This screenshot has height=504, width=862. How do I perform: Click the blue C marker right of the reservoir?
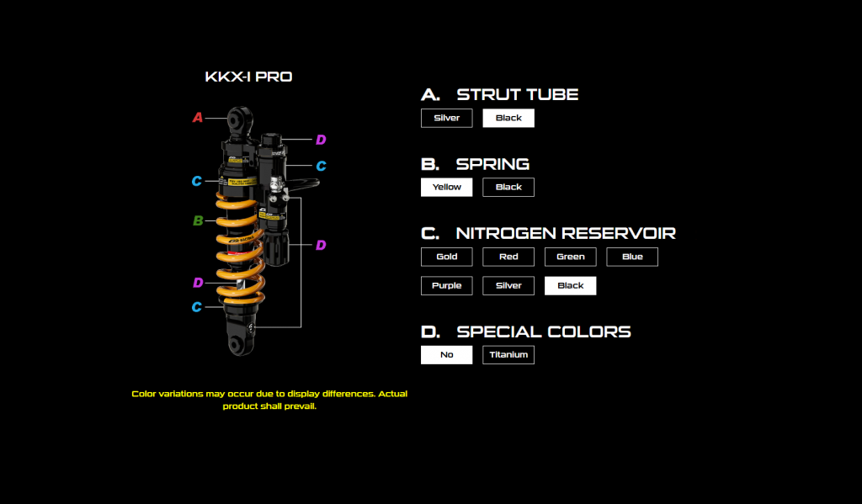320,166
